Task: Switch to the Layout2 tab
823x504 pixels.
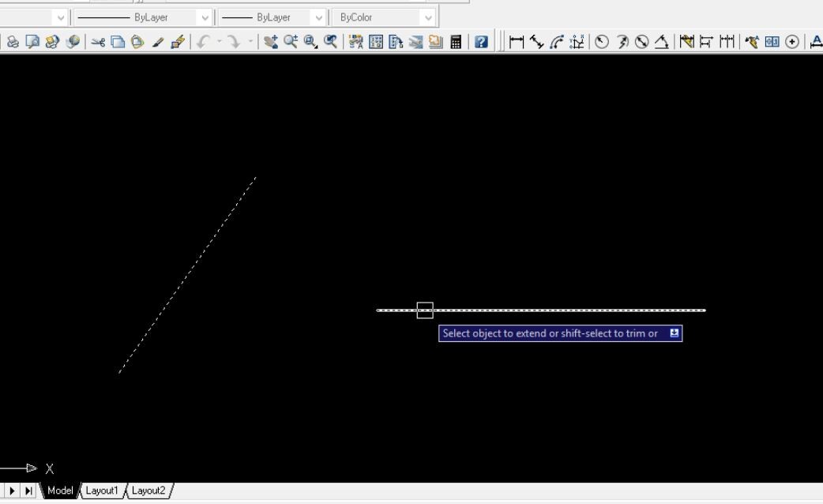Action: (x=148, y=491)
